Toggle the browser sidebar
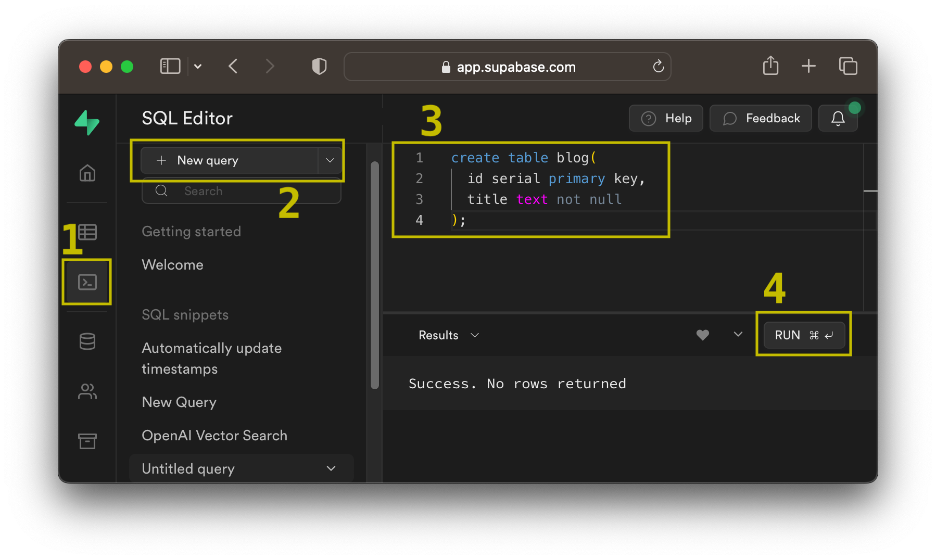 coord(170,66)
